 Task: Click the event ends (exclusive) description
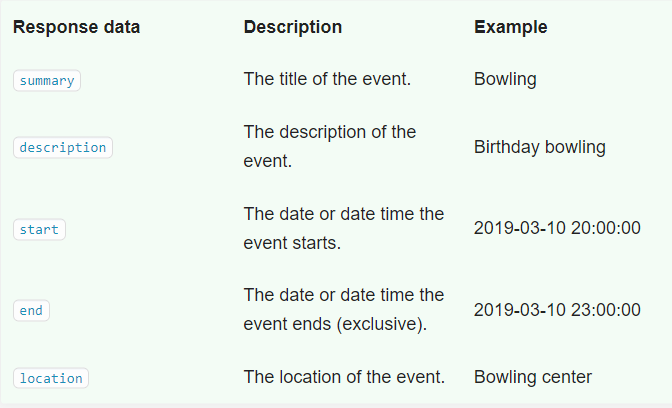pos(344,309)
